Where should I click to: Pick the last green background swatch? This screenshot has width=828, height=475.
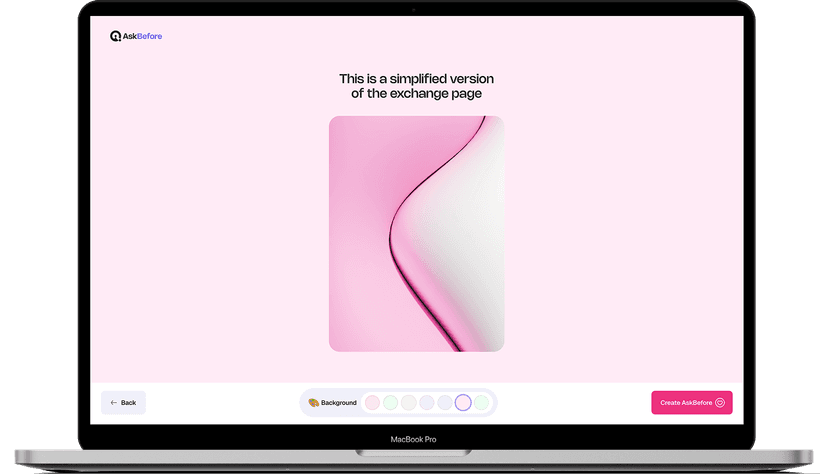481,403
